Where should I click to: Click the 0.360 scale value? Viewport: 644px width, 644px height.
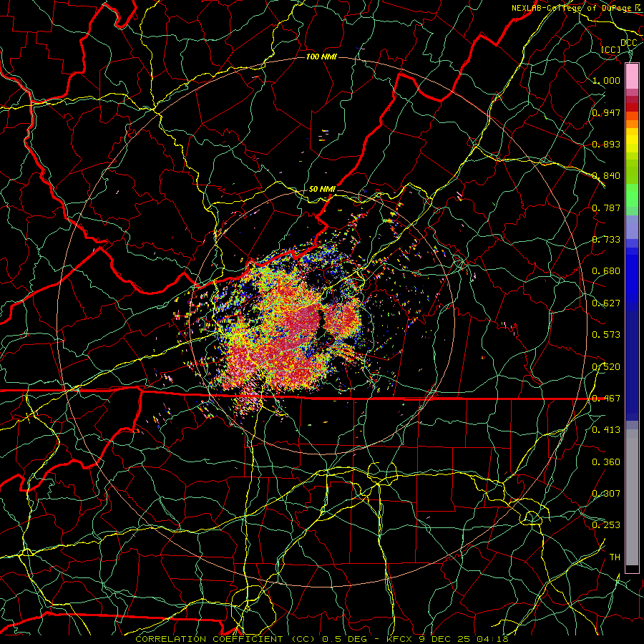pos(606,462)
